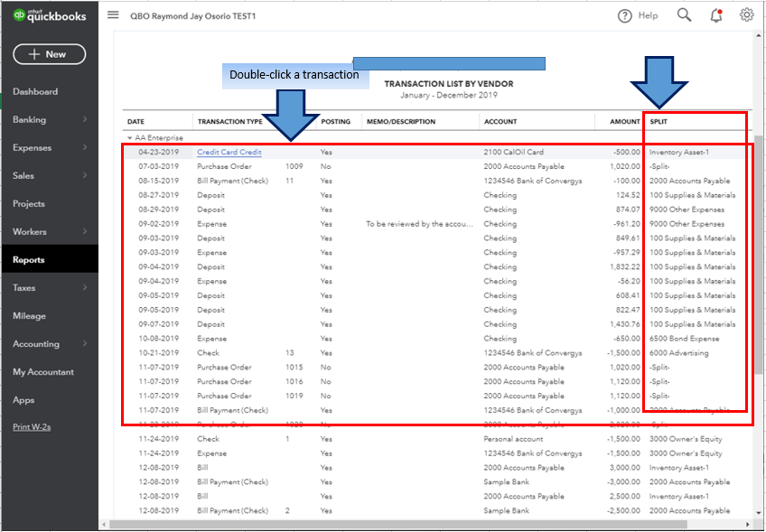Viewport: 766px width, 532px height.
Task: Open Sales in sidebar
Action: (x=23, y=175)
